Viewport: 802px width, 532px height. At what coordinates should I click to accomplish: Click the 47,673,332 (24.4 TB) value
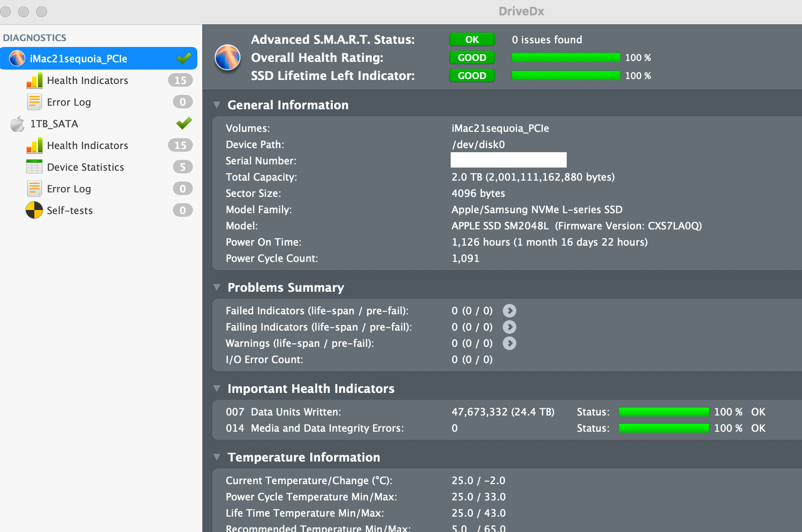pyautogui.click(x=503, y=412)
